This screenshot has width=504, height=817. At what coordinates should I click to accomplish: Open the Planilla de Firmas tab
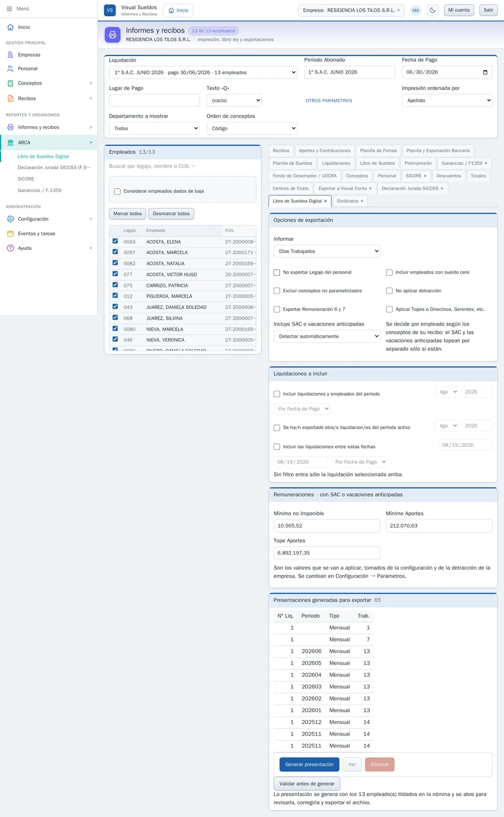(379, 151)
